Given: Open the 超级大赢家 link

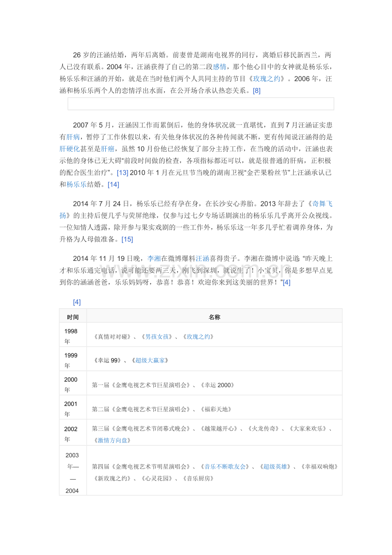Looking at the screenshot, I should pyautogui.click(x=149, y=361).
